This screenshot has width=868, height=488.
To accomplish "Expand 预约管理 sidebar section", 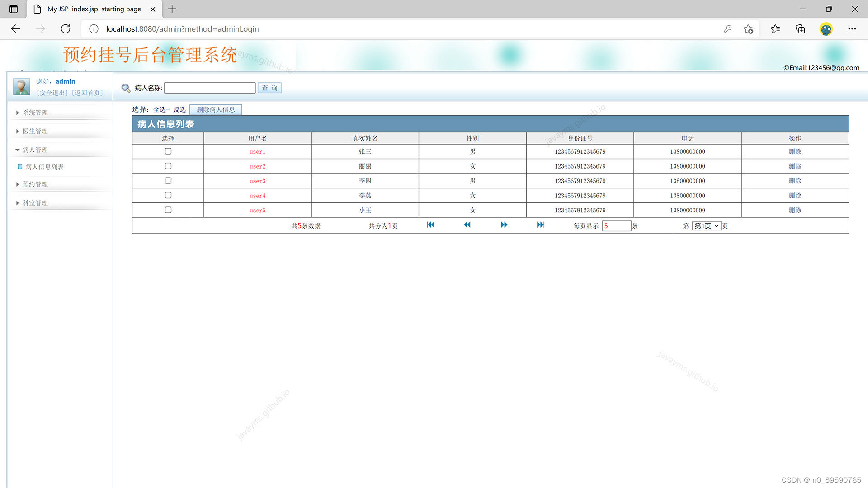I will point(35,184).
